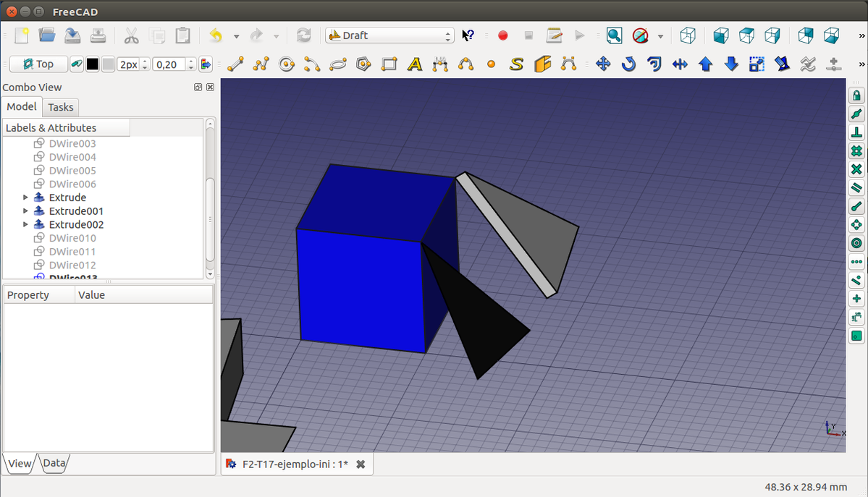Toggle snap to grid icon
868x497 pixels.
pyautogui.click(x=856, y=151)
